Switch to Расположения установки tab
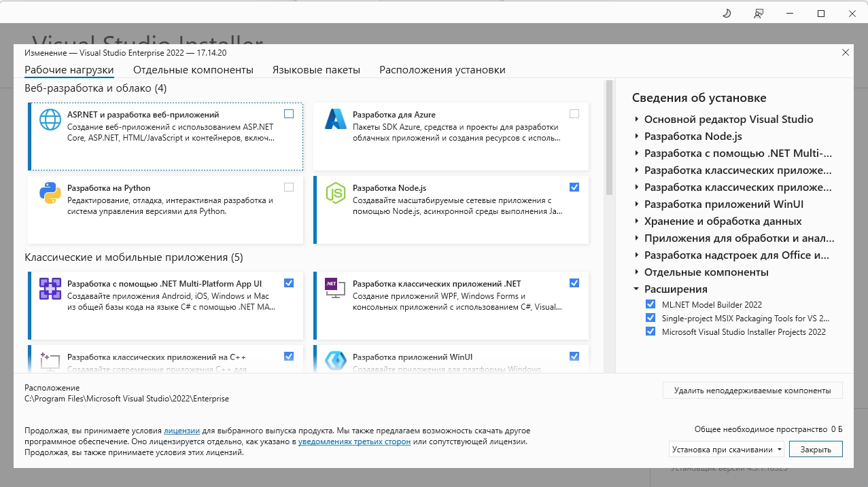868x487 pixels. [x=442, y=70]
